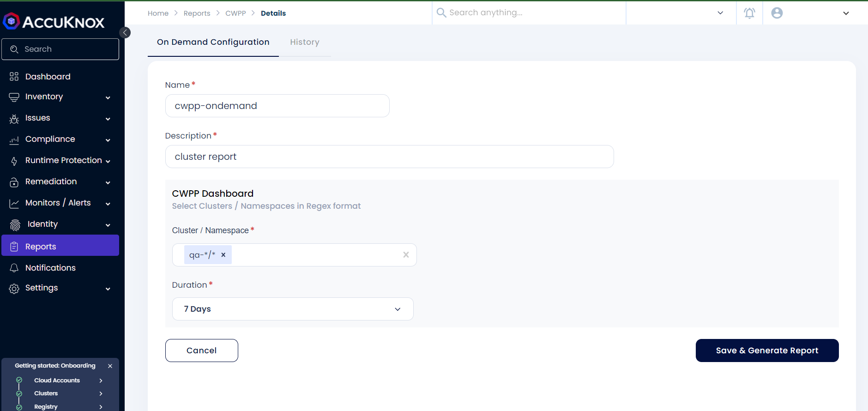Viewport: 868px width, 411px height.
Task: Open the Dashboard grid icon
Action: click(x=14, y=77)
